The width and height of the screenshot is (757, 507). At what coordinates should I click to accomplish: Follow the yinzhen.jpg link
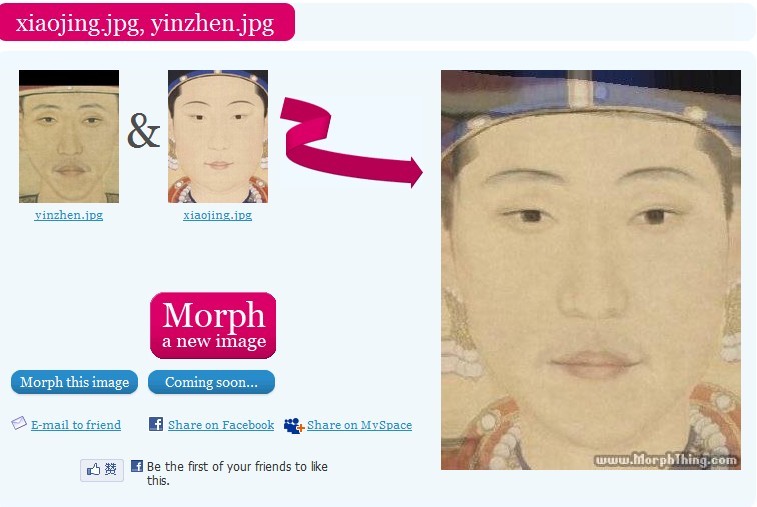click(69, 215)
